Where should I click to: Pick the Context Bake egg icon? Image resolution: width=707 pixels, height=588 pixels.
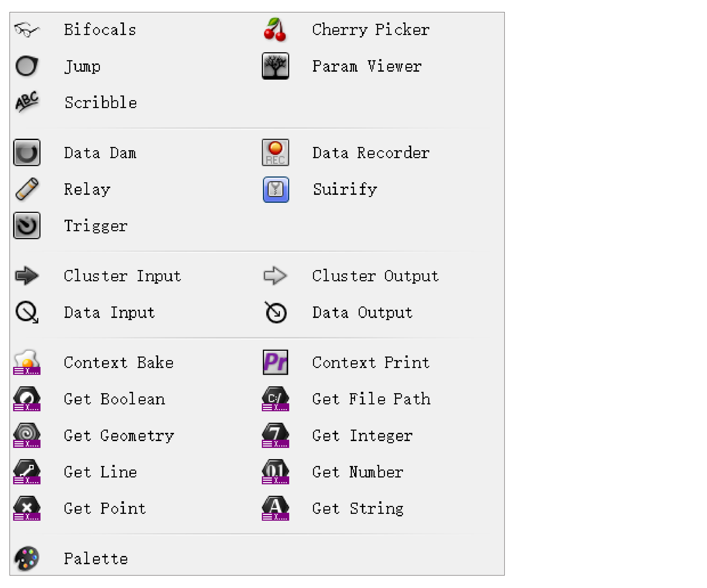tap(27, 362)
